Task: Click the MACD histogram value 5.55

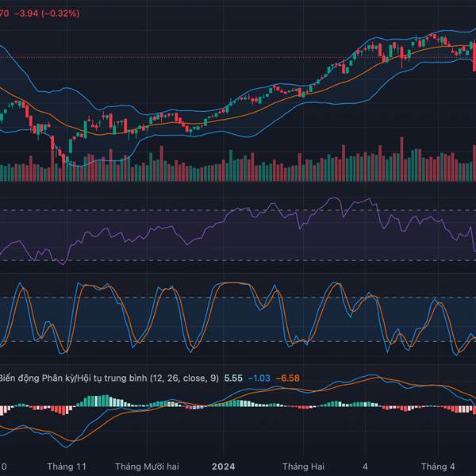Action: 233,378
